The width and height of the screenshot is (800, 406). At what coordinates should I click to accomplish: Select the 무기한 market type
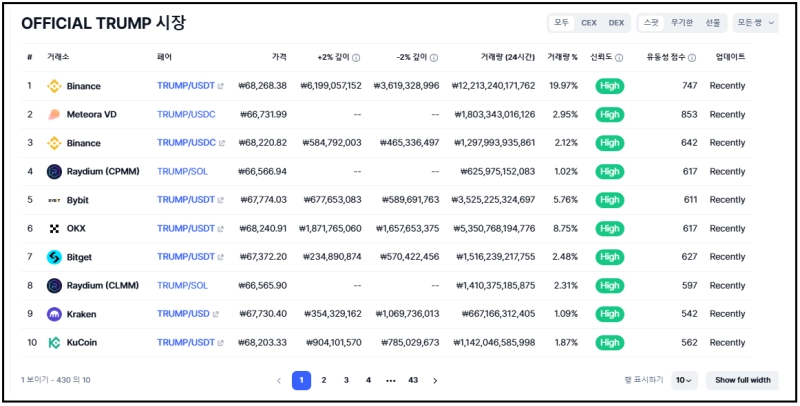[x=682, y=23]
